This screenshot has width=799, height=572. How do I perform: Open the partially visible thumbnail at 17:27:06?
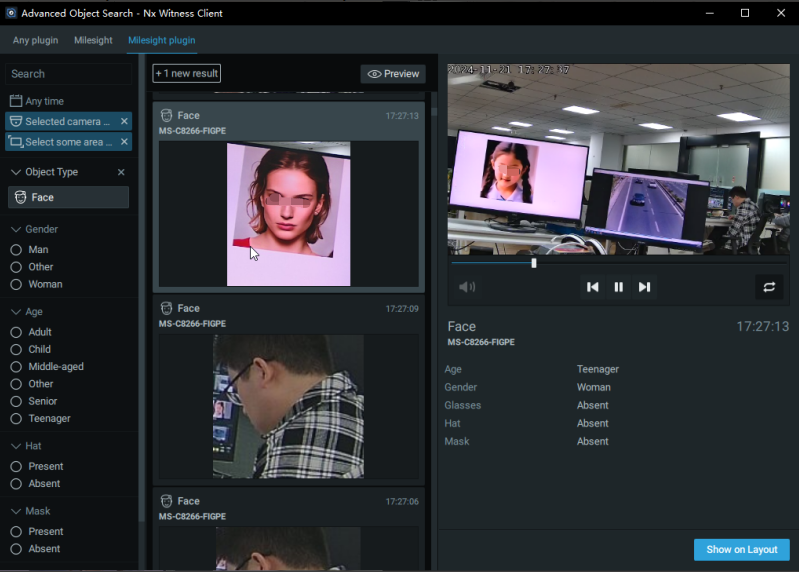(288, 549)
